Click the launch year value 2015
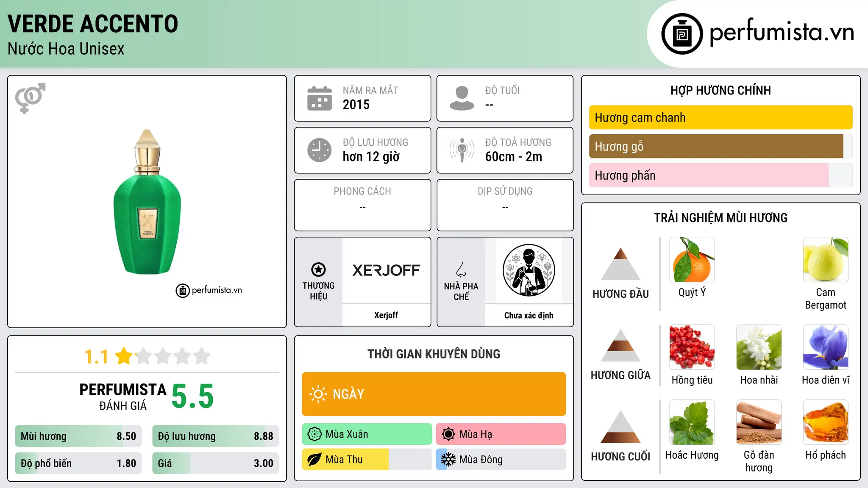The width and height of the screenshot is (868, 488). pos(356,105)
